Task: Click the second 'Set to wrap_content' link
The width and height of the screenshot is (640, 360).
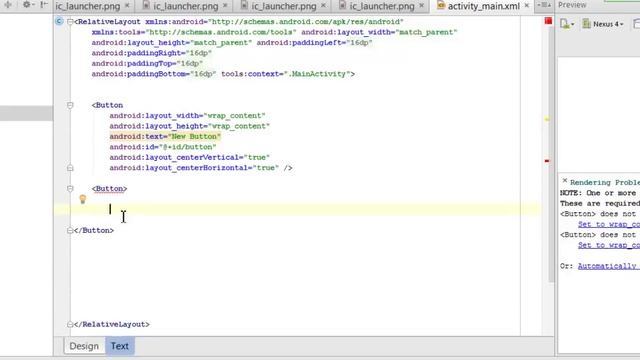Action: pos(609,245)
